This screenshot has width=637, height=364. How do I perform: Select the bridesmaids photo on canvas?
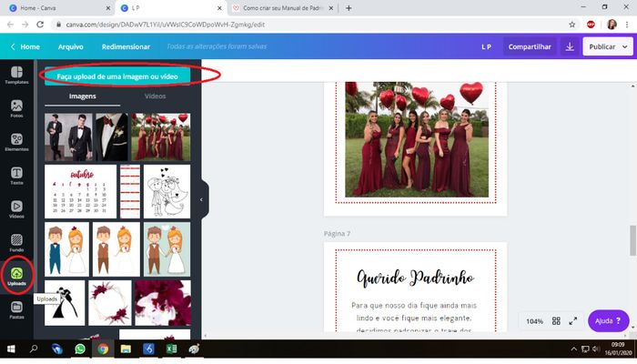coord(417,139)
